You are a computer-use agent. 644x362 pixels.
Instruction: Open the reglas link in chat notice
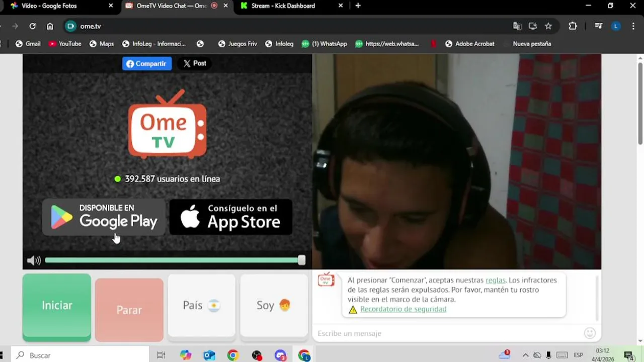click(x=496, y=280)
